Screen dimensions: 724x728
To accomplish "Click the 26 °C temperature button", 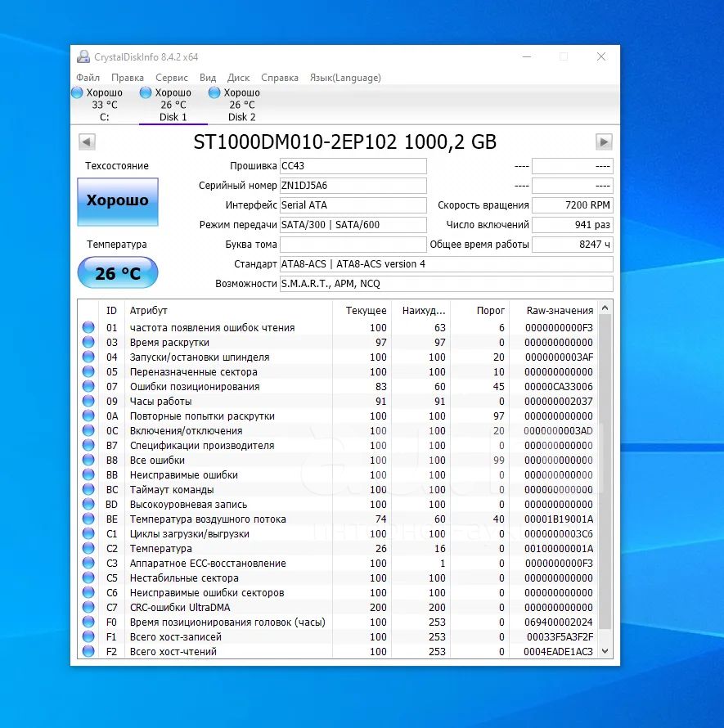I will coord(118,272).
